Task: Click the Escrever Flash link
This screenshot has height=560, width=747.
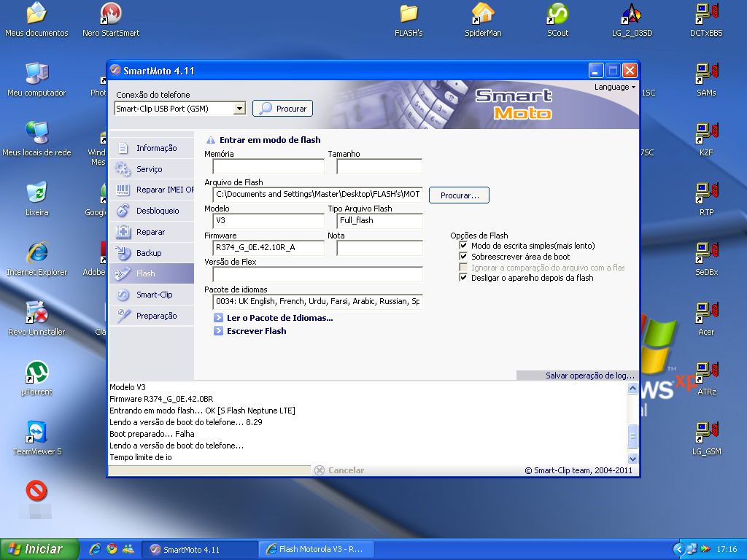Action: click(256, 331)
